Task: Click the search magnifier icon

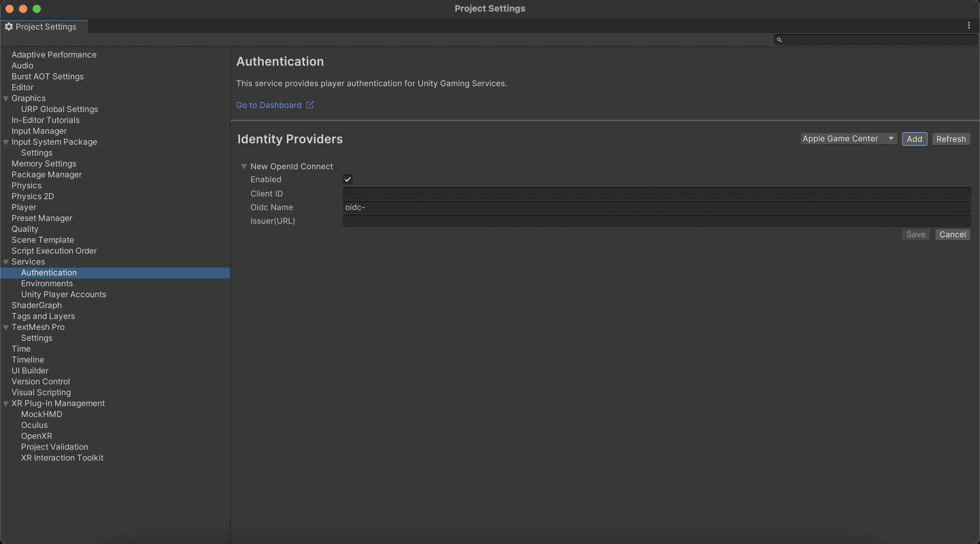Action: tap(779, 39)
